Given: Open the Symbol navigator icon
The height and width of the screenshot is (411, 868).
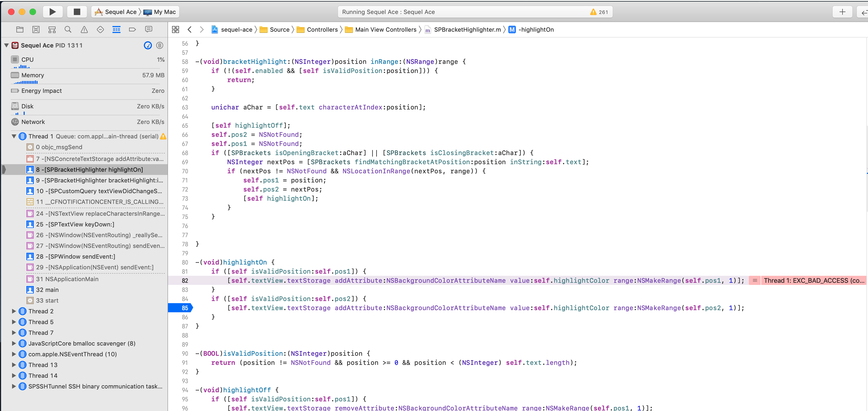Looking at the screenshot, I should pos(52,30).
